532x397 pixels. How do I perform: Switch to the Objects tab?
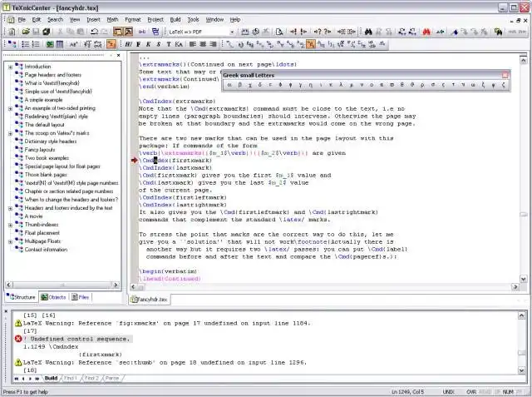55,296
